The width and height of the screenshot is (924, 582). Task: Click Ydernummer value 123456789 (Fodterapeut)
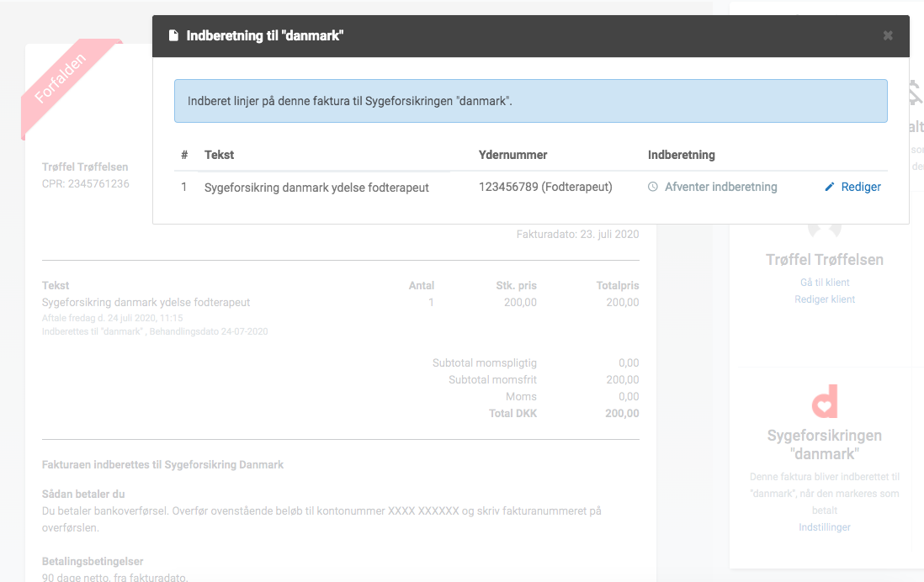545,187
